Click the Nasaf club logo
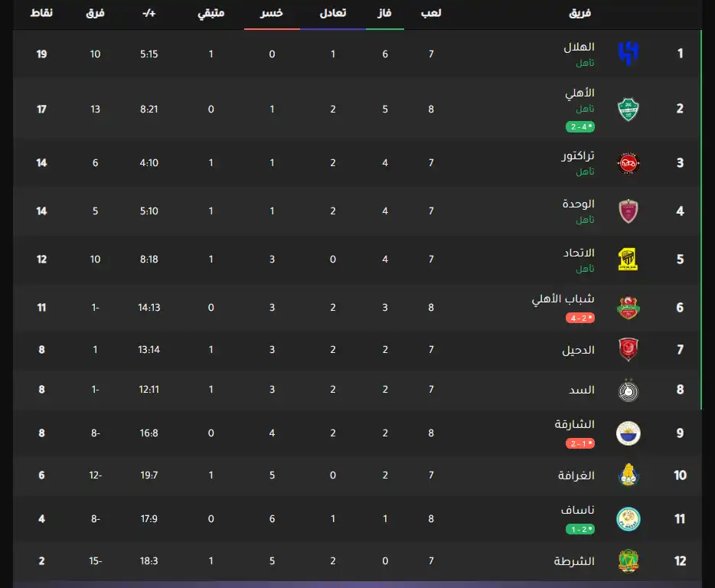 [628, 519]
